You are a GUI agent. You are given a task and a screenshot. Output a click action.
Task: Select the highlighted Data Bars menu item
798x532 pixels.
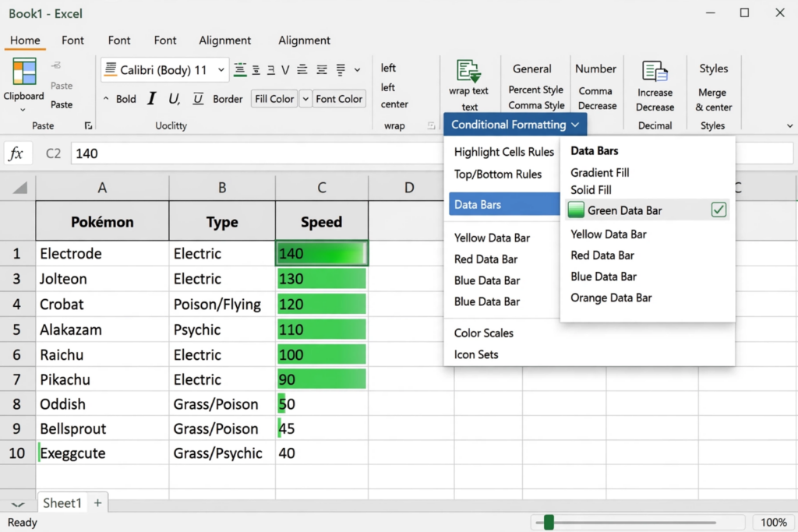click(504, 204)
